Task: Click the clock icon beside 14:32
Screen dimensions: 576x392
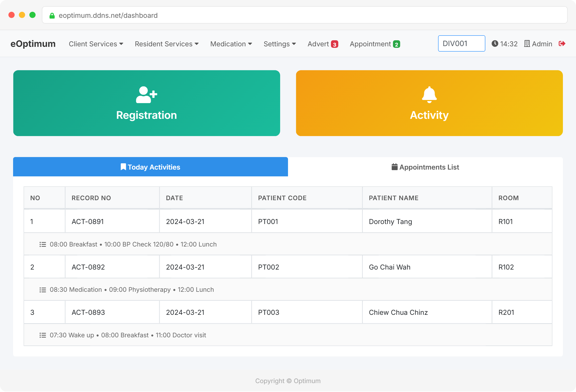Action: point(495,44)
